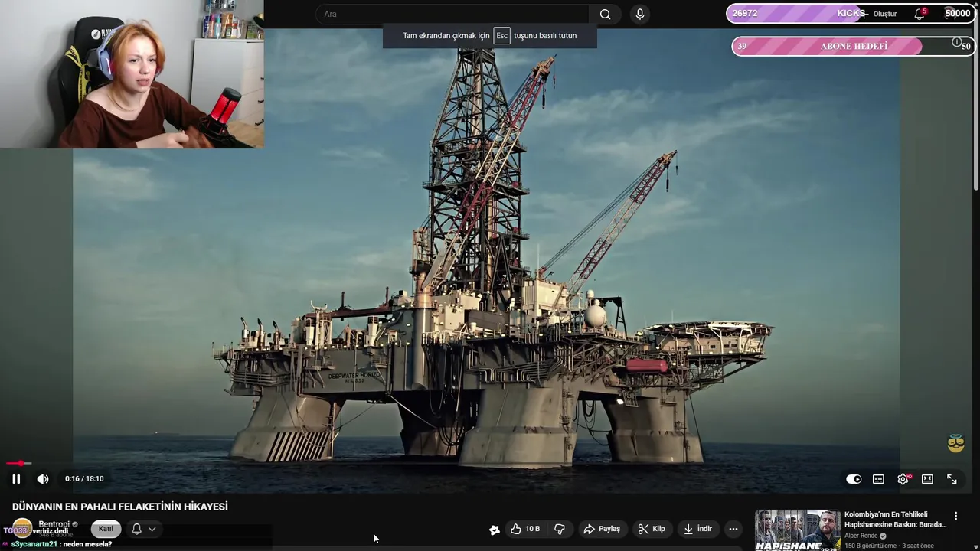Click the search magnifier button
The image size is (980, 551).
coord(605,14)
